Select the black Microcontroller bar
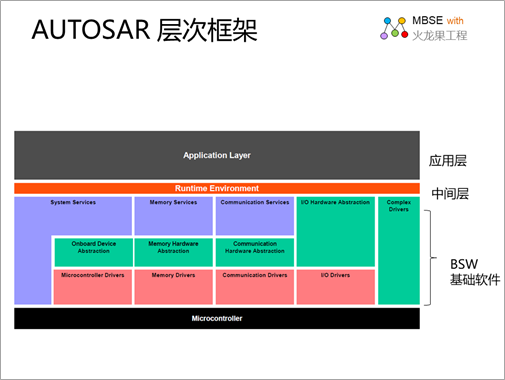 217,318
